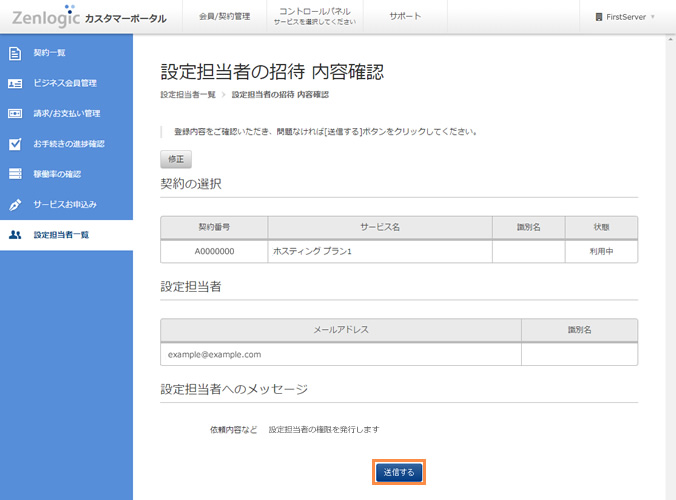Click the 設定担当者一覧 people icon
The image size is (676, 500).
pyautogui.click(x=15, y=235)
